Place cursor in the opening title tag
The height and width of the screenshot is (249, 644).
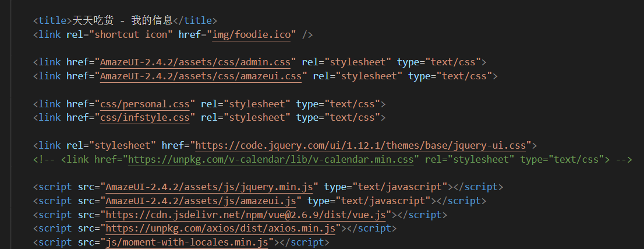pos(52,21)
